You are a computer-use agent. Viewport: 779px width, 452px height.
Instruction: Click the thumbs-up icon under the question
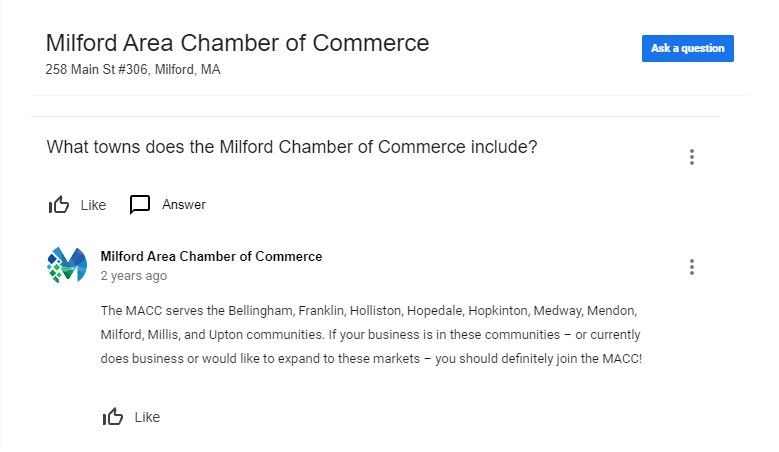point(59,205)
